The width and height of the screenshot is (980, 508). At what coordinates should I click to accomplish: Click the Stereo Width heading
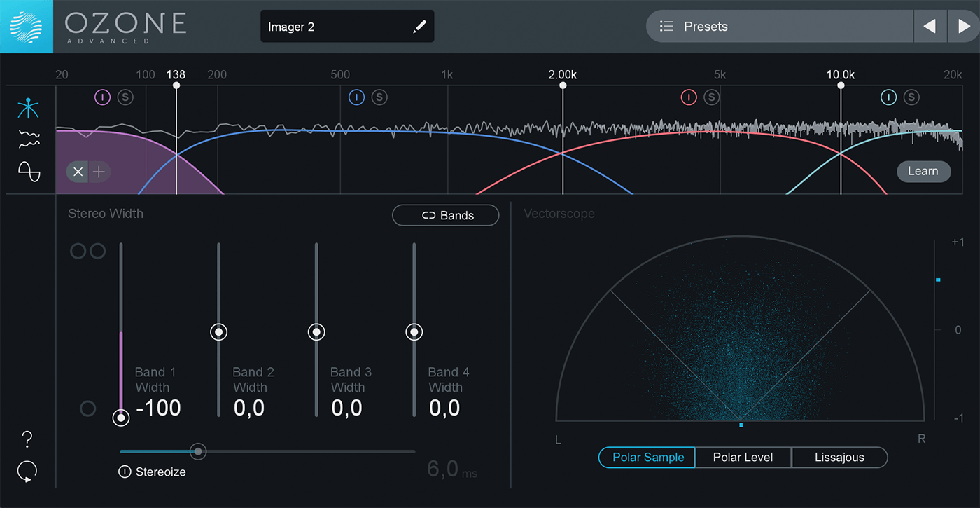(106, 214)
